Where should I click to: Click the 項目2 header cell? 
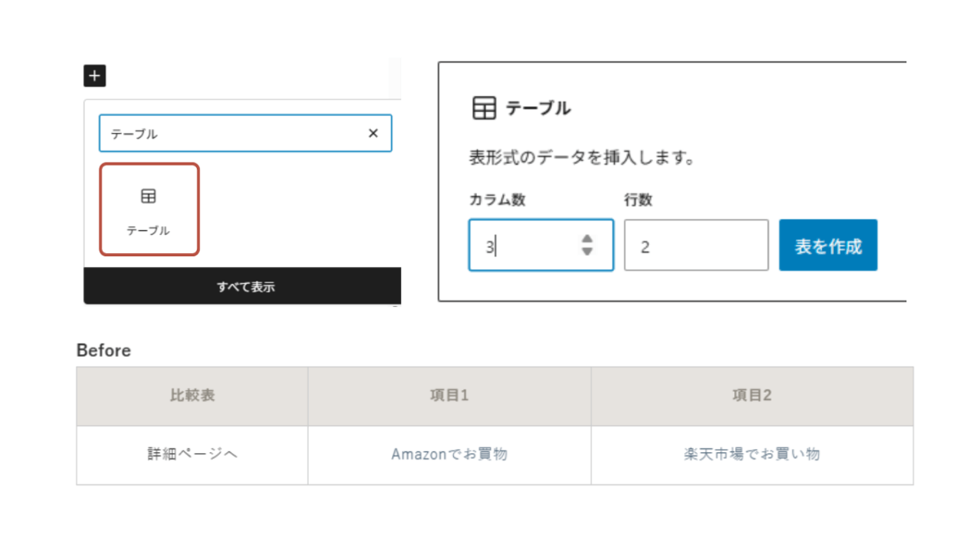click(752, 396)
